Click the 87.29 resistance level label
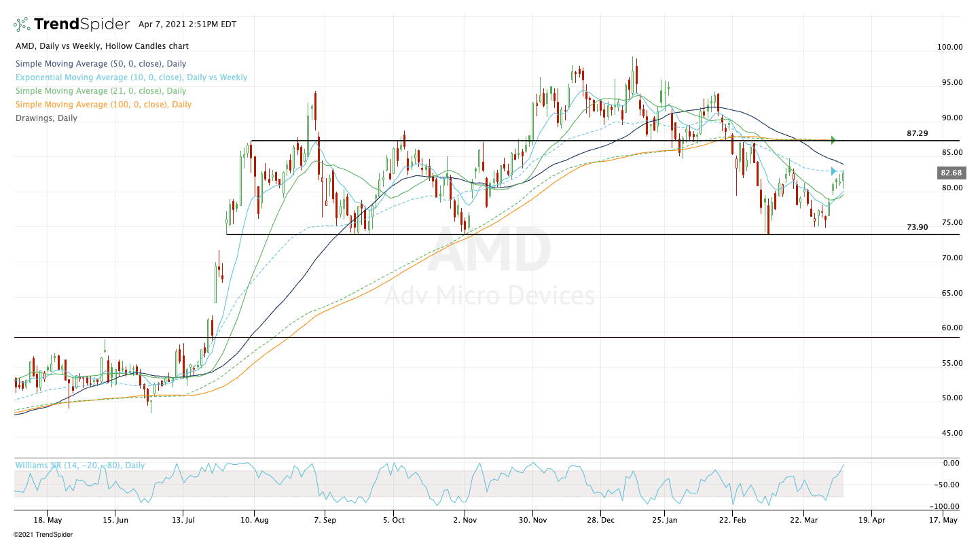This screenshot has height=541, width=980. click(918, 133)
